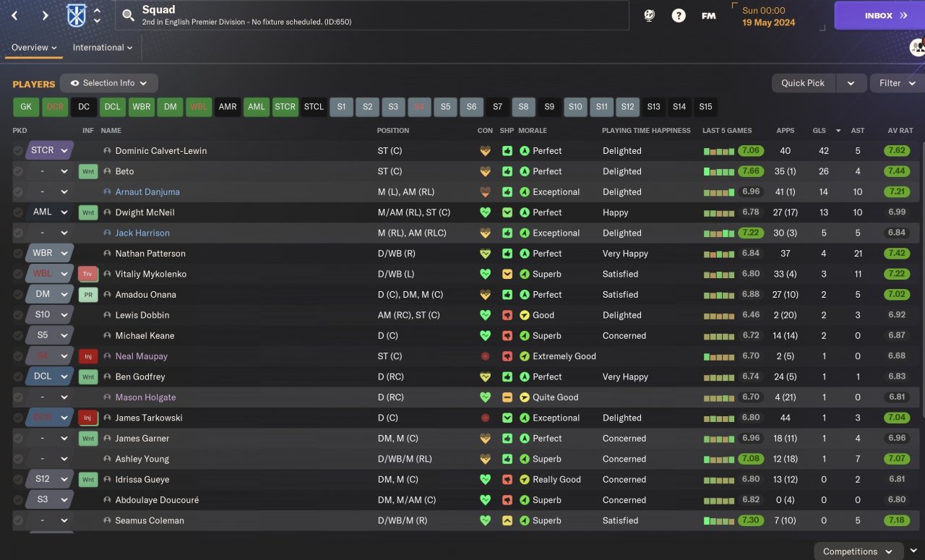Select the GK position chip
The image size is (925, 560).
pyautogui.click(x=26, y=107)
